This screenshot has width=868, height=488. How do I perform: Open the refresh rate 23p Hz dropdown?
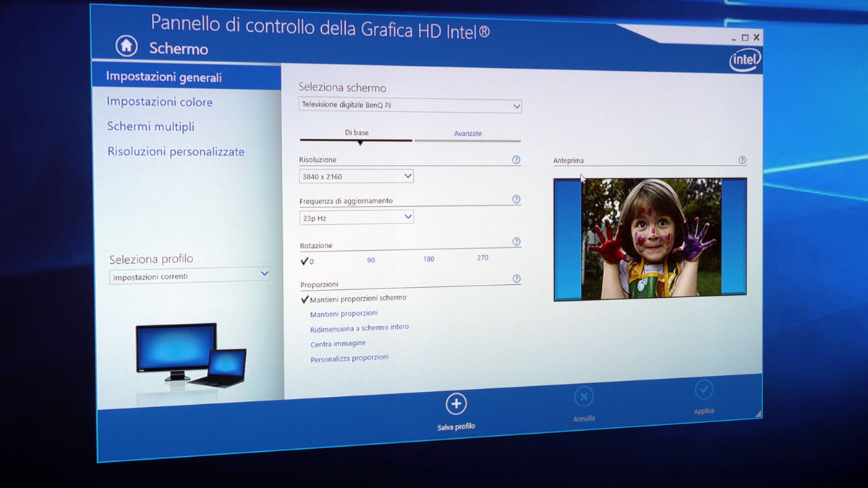tap(357, 217)
